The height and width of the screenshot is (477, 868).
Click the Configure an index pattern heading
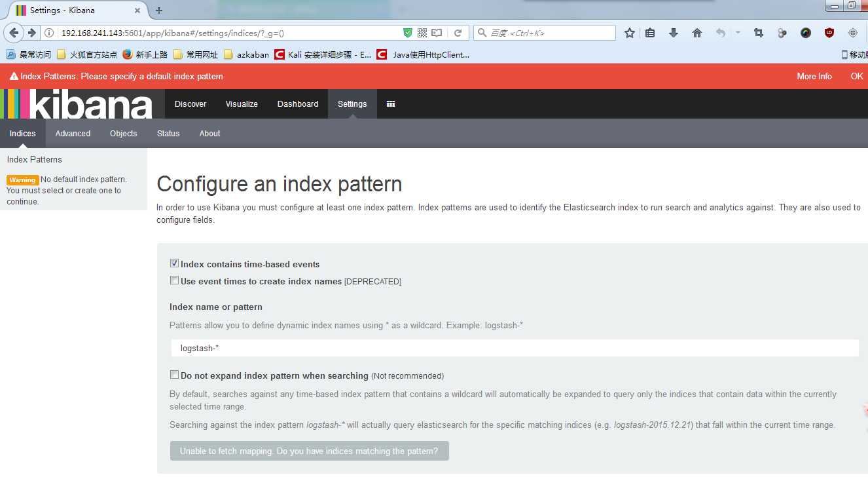pyautogui.click(x=280, y=184)
